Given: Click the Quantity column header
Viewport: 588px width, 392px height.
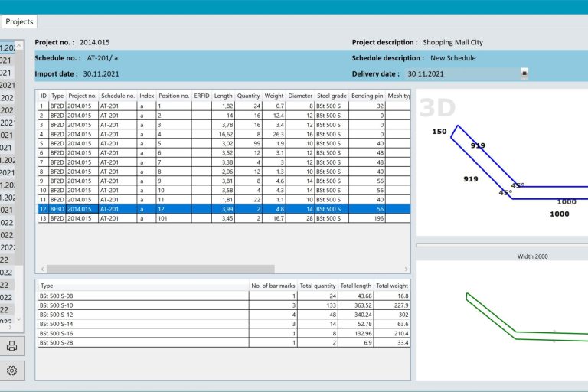Looking at the screenshot, I should point(249,96).
